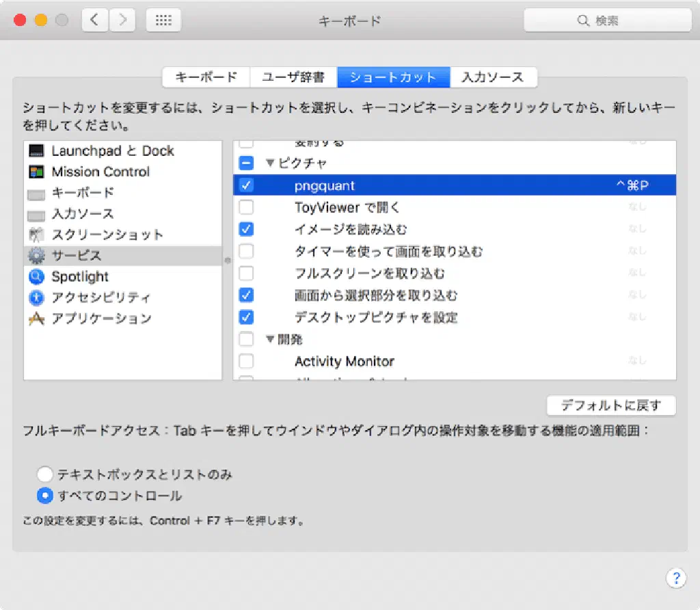Select the Spotlight magnifier icon
The width and height of the screenshot is (700, 610).
click(37, 277)
